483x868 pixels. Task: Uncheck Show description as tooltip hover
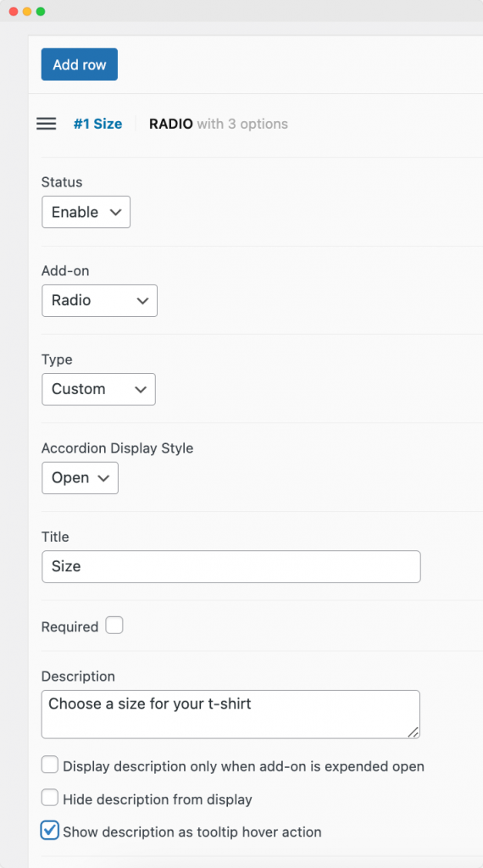50,831
